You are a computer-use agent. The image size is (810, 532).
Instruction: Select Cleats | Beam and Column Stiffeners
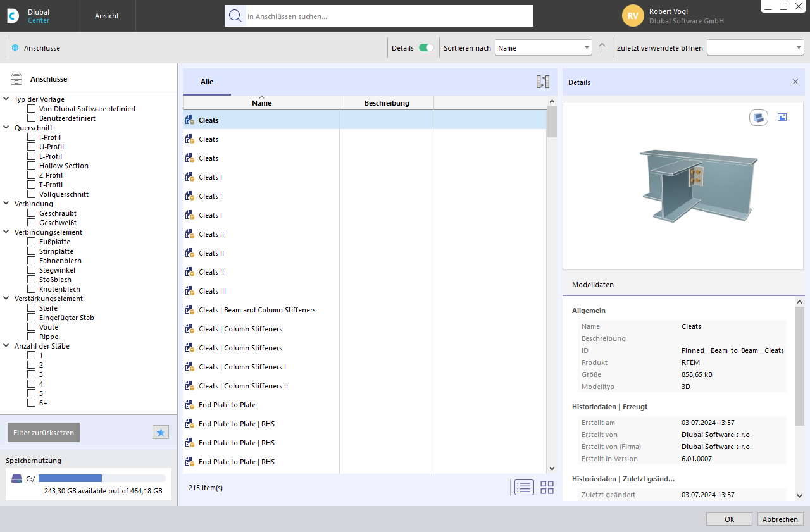[x=364, y=310]
